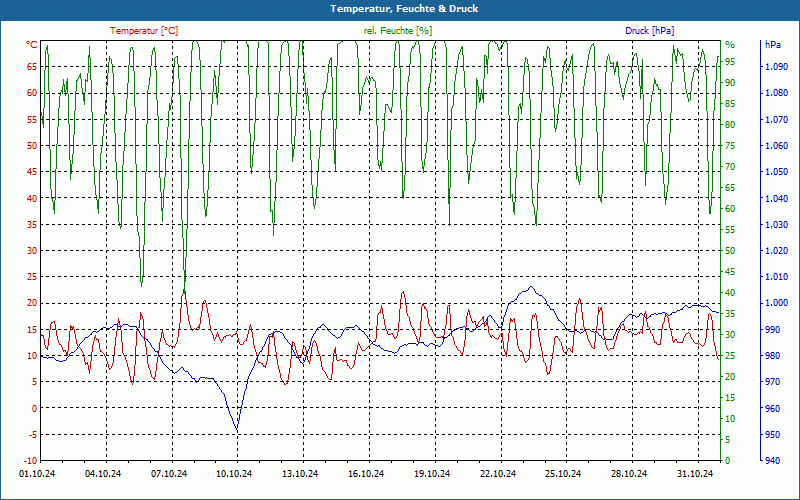Click the pressure axis value '1.050'
Screen dimensions: 800x500
(x=776, y=171)
